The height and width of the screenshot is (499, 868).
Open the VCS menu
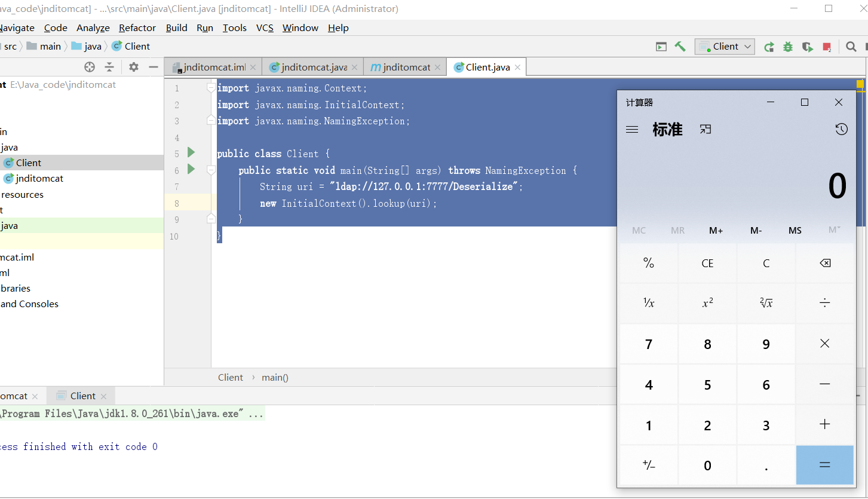[x=265, y=28]
